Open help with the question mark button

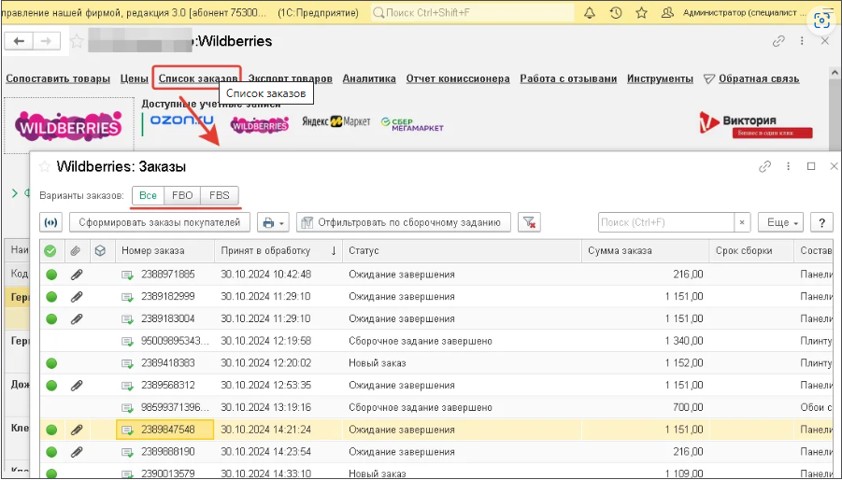pos(821,222)
